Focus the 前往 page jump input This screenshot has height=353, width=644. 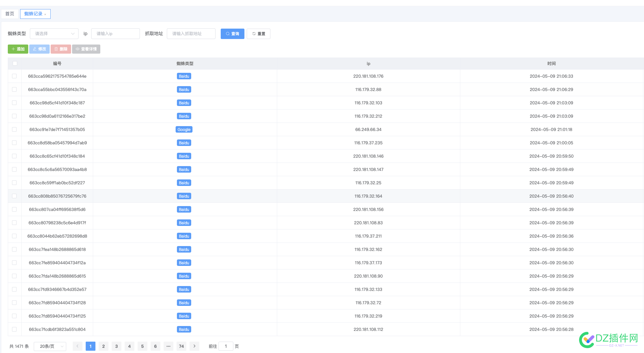(226, 346)
